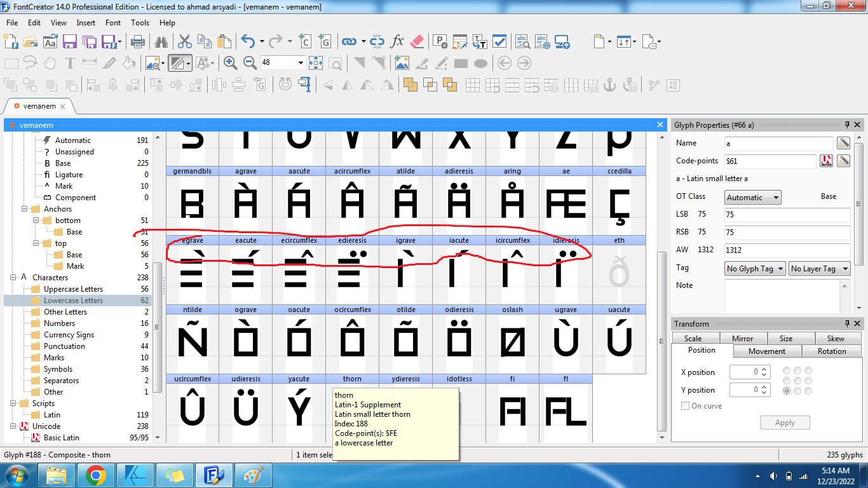Click the blue checkmark validate icon
The height and width of the screenshot is (488, 868).
pyautogui.click(x=499, y=42)
